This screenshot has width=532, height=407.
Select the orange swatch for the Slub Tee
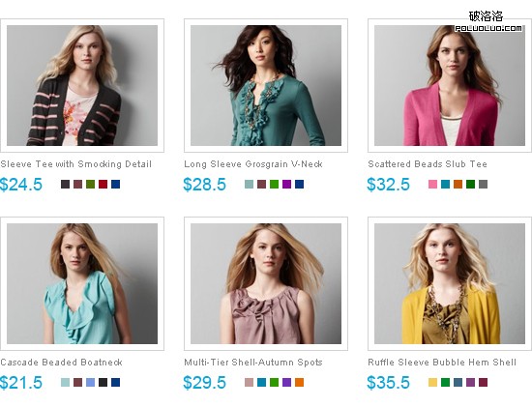pyautogui.click(x=458, y=185)
